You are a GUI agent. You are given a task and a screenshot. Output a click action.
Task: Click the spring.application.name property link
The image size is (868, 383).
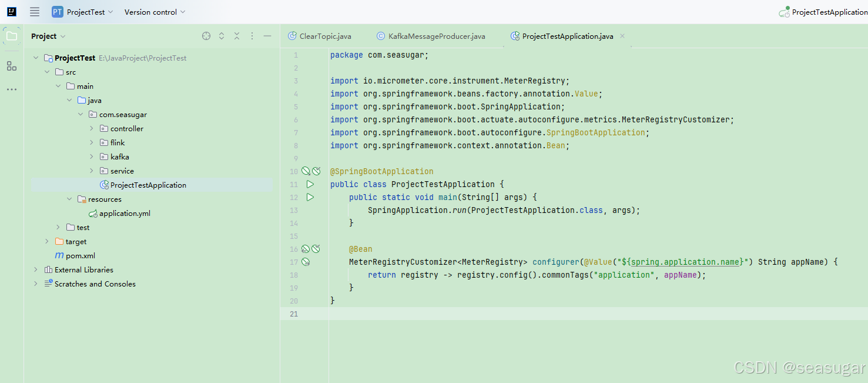tap(685, 262)
